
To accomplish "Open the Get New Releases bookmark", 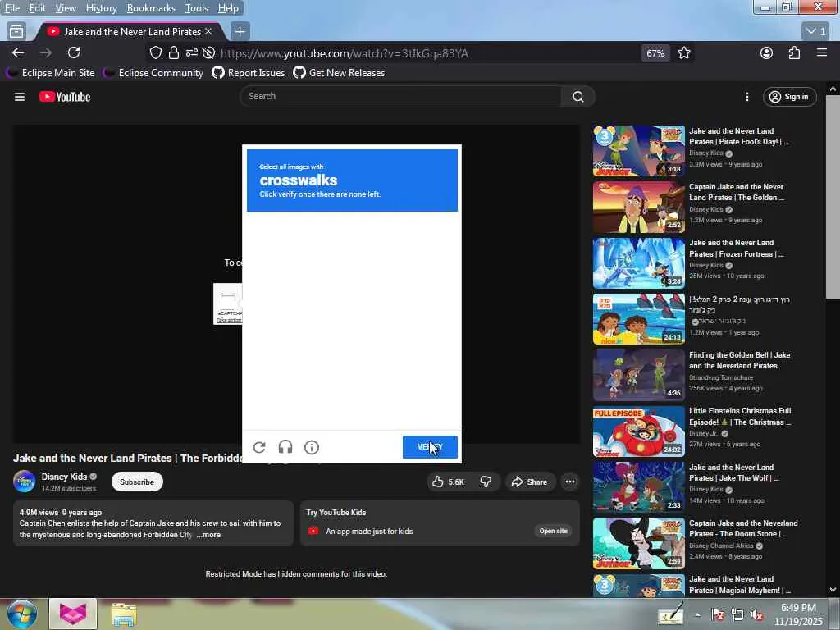I will pos(339,73).
